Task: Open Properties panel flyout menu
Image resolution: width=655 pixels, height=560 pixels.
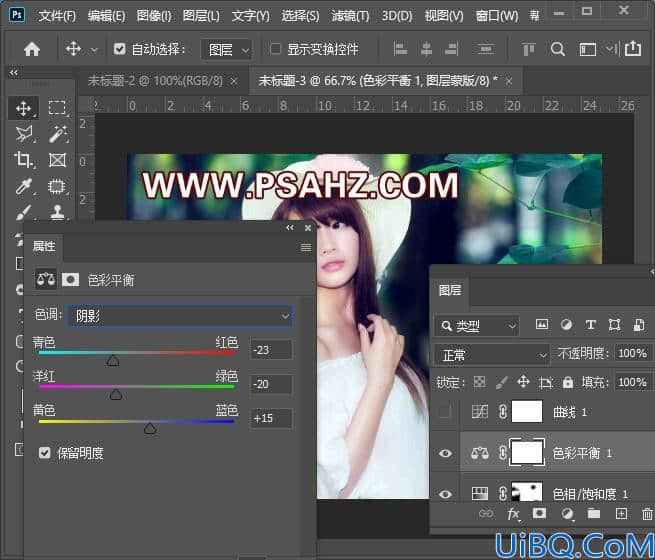Action: [x=306, y=248]
